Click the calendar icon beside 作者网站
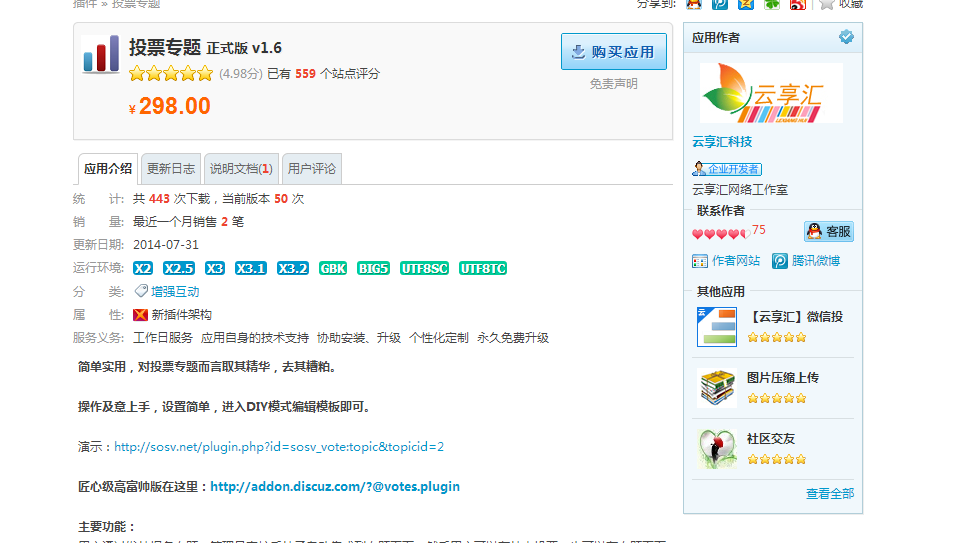 click(x=700, y=261)
